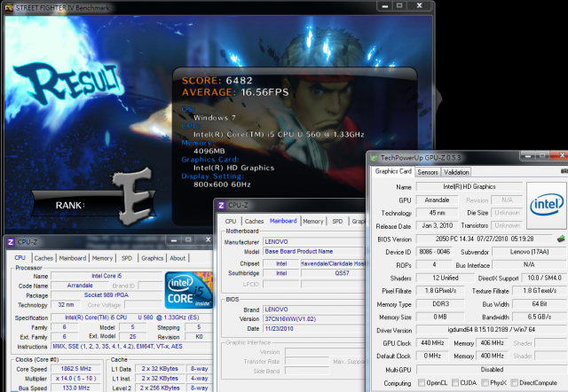Click the Intel logo in GPU-Z
This screenshot has width=568, height=392.
547,205
